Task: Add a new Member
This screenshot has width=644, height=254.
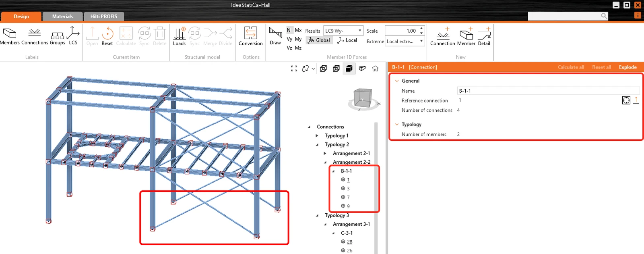Action: click(x=466, y=36)
